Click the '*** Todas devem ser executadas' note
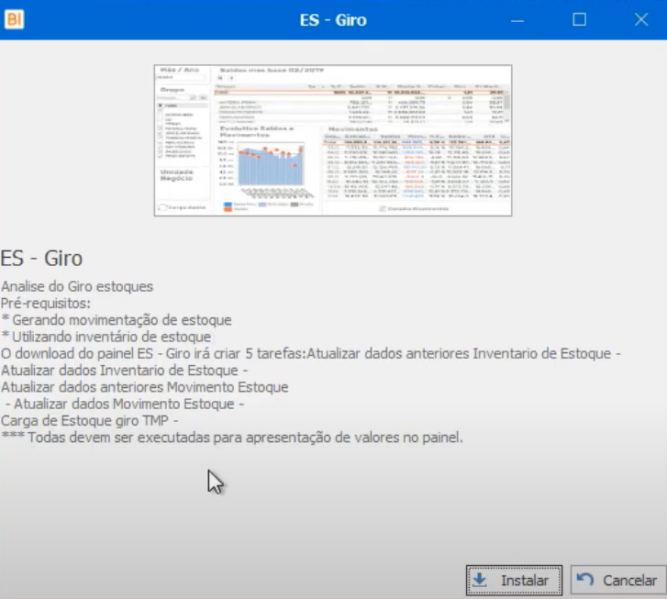This screenshot has width=667, height=599. coord(232,437)
